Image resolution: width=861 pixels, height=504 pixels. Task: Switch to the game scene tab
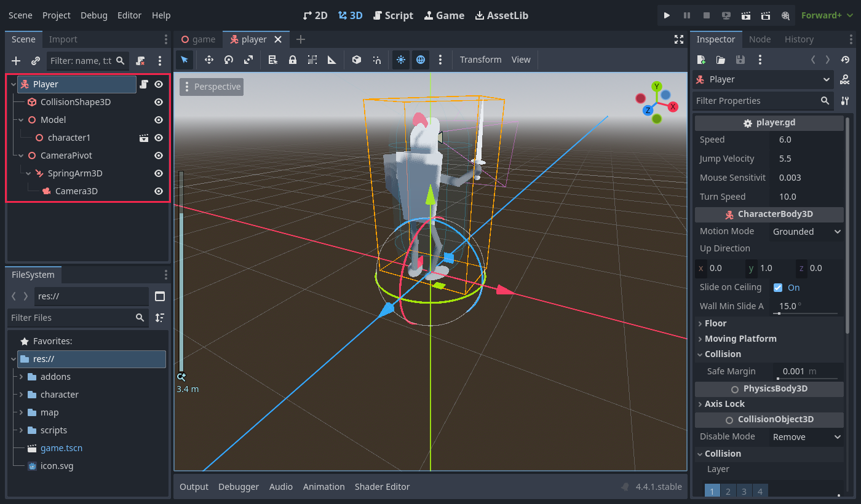(x=198, y=39)
